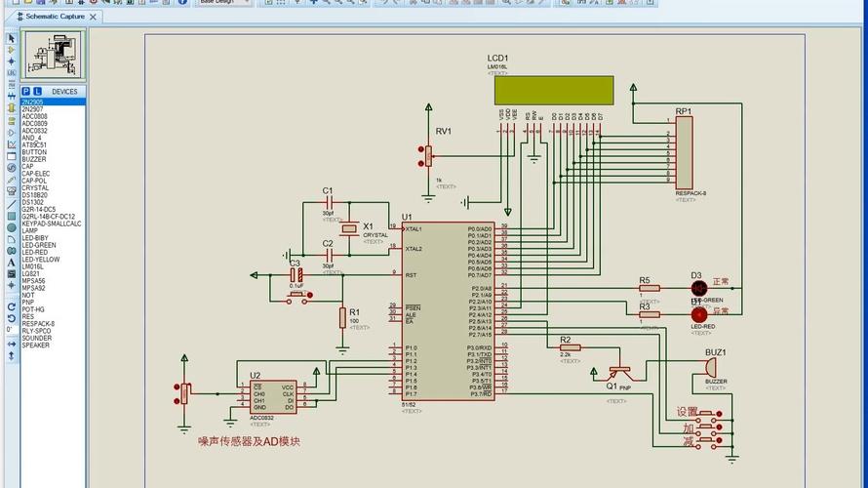This screenshot has height=488, width=868.
Task: Select the Buses mode tool
Action: (x=11, y=97)
